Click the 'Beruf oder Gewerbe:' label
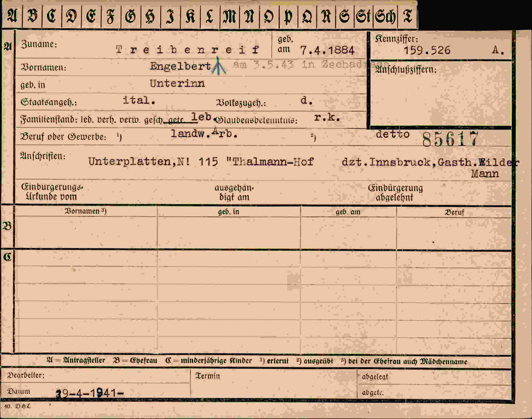This screenshot has width=532, height=419. pyautogui.click(x=64, y=137)
